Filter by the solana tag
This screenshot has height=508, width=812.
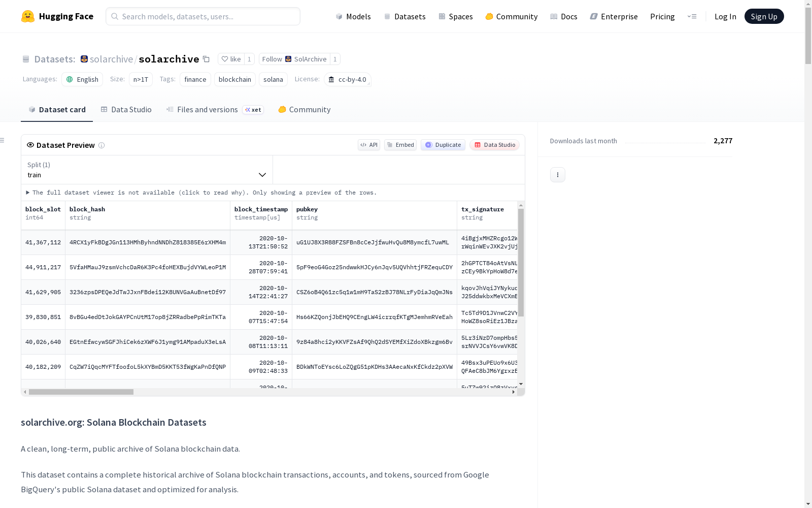pos(273,79)
